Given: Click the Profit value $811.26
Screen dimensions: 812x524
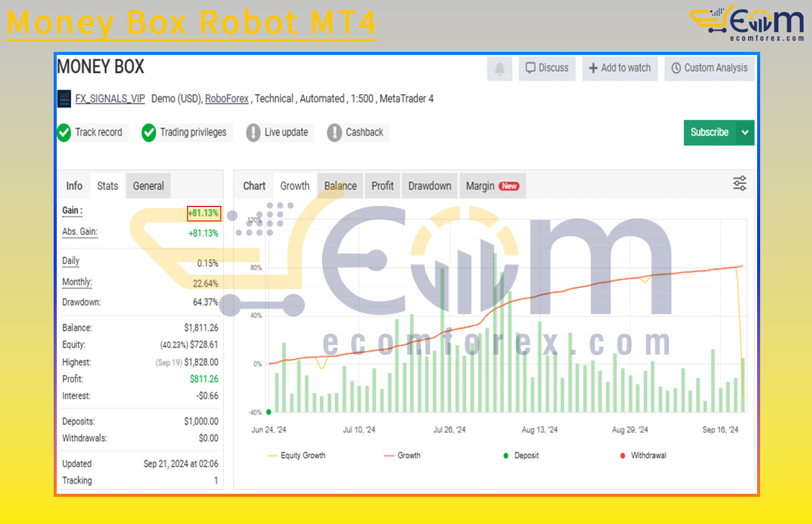Looking at the screenshot, I should [x=203, y=379].
